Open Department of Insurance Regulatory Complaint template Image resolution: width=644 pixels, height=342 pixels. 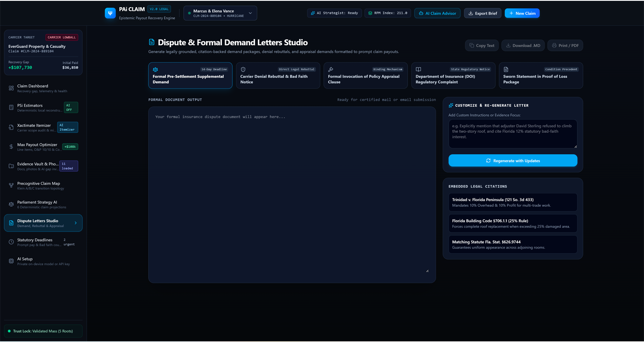453,75
